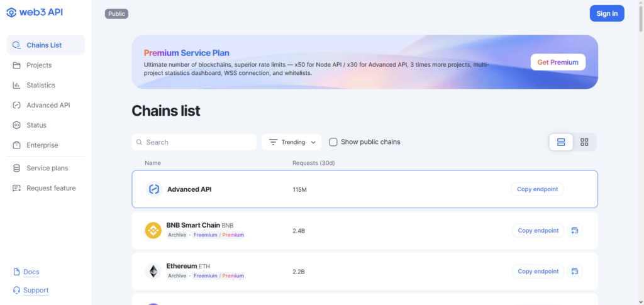The image size is (644, 305).
Task: Click the Ethereum chain name
Action: [182, 266]
